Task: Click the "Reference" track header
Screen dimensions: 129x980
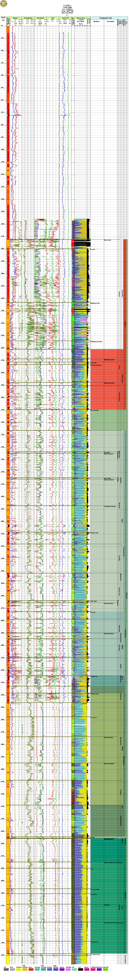Action: (x=16, y=18)
